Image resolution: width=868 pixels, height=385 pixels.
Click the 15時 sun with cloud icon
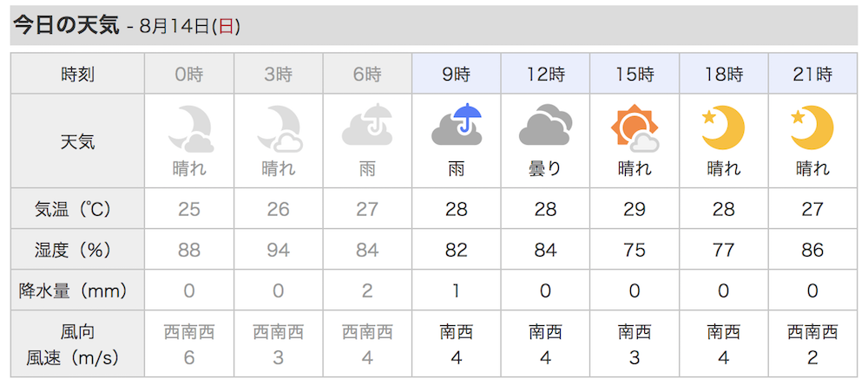pos(635,129)
